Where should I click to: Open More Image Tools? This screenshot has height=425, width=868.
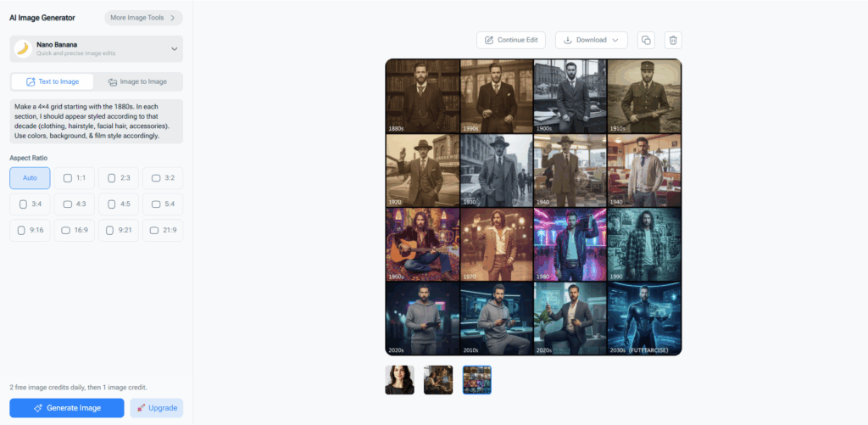(143, 18)
